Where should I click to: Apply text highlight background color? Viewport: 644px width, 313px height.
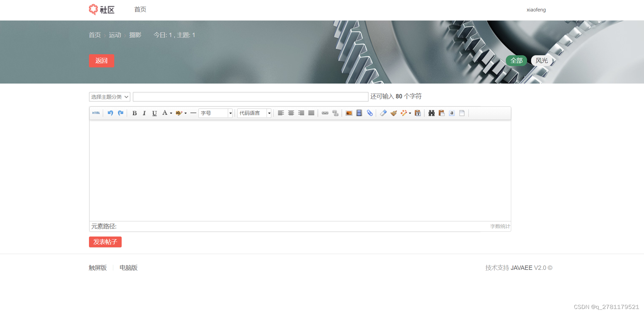point(179,113)
